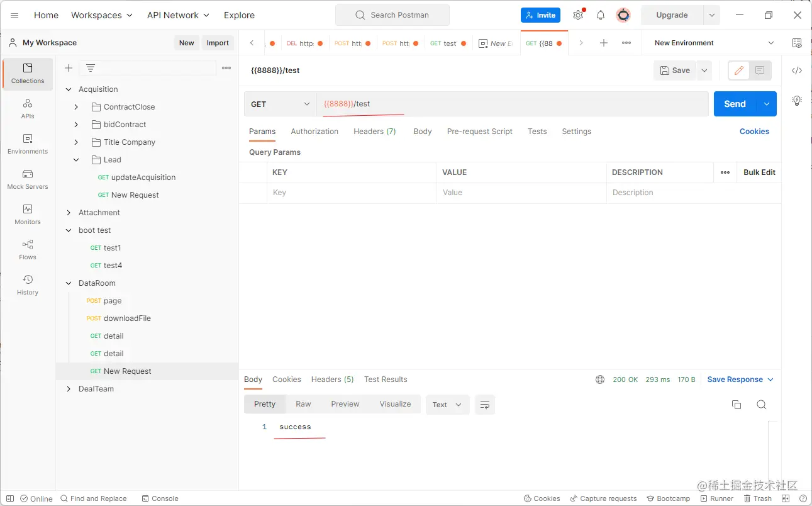Open the History sidebar panel
This screenshot has width=812, height=506.
tap(28, 285)
